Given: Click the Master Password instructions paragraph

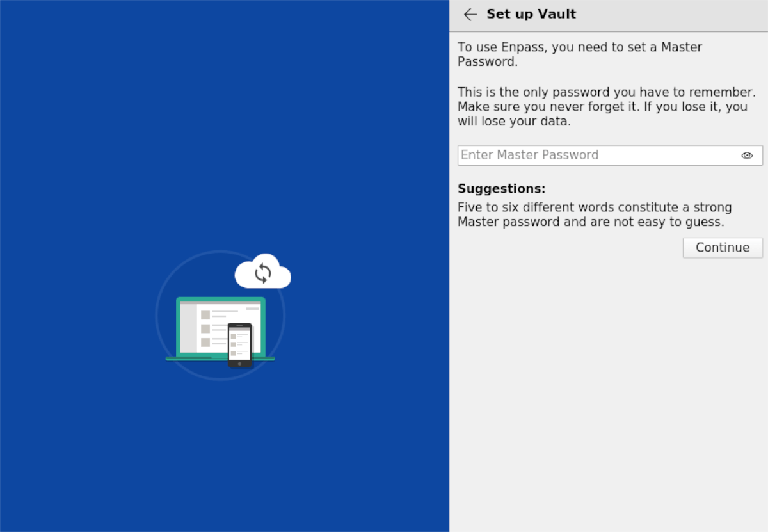Looking at the screenshot, I should click(579, 54).
